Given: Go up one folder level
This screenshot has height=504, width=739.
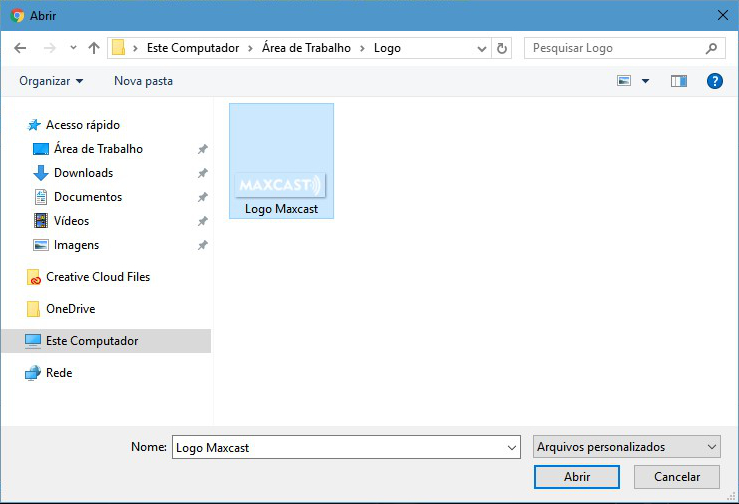Looking at the screenshot, I should [x=94, y=48].
